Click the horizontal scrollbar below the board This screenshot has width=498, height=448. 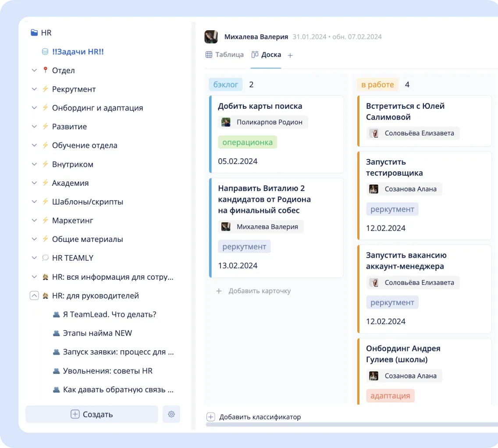click(351, 424)
